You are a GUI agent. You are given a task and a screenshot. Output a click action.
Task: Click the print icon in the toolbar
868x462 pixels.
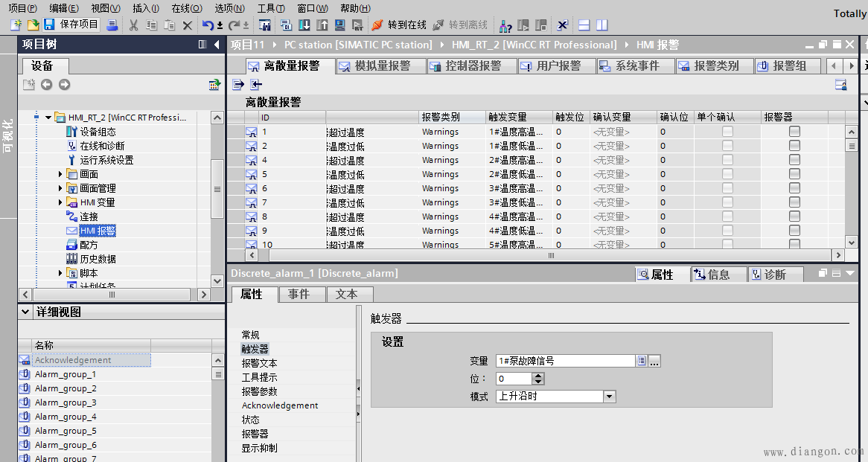tap(112, 25)
